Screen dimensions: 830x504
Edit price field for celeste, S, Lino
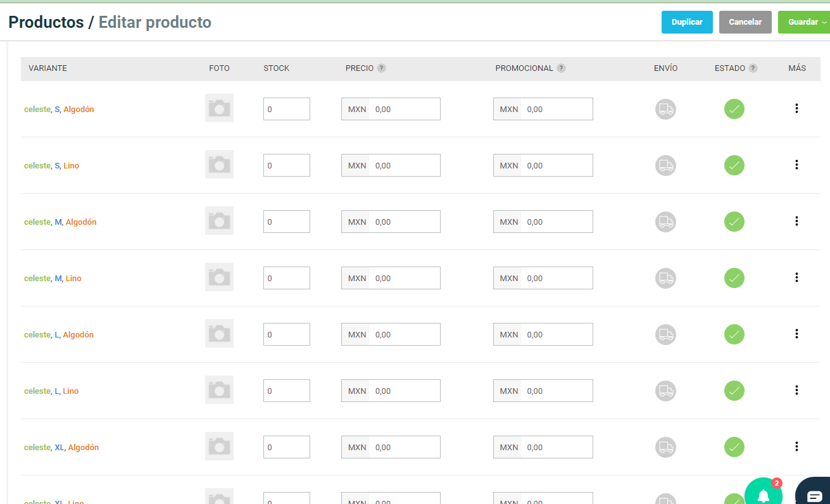pyautogui.click(x=391, y=165)
